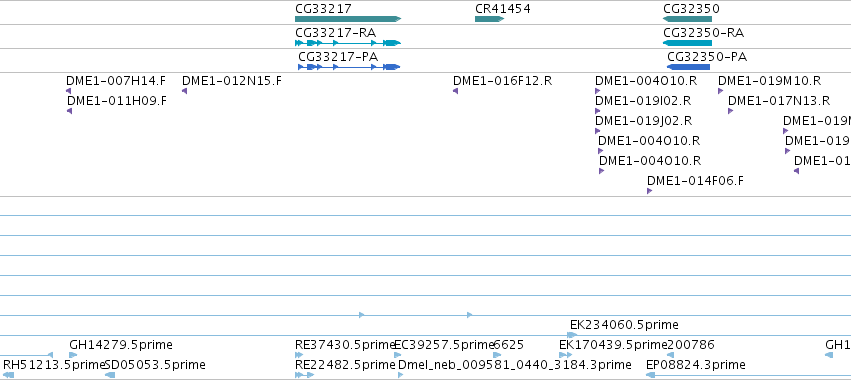This screenshot has width=851, height=380.
Task: Select the CG33217-PA protein coding glyph
Action: pyautogui.click(x=349, y=67)
